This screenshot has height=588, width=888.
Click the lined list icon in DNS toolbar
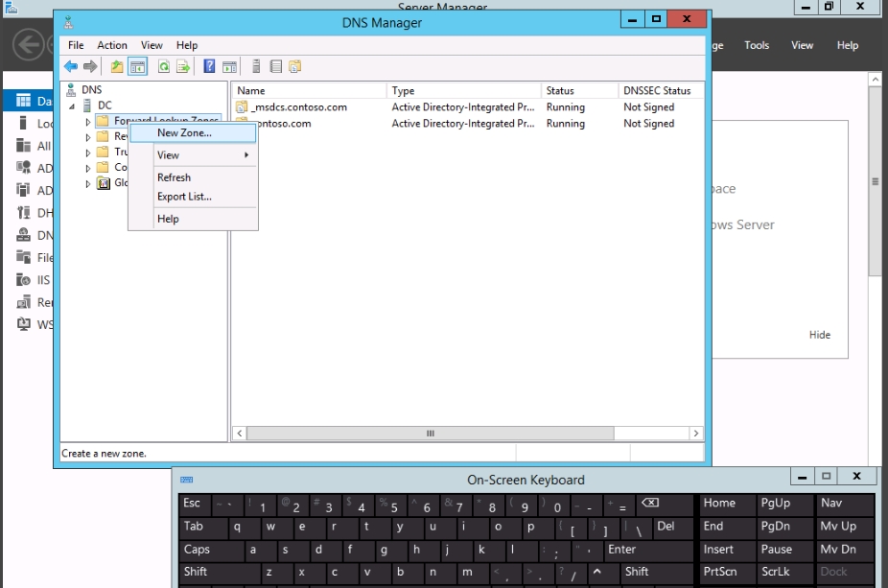coord(276,67)
